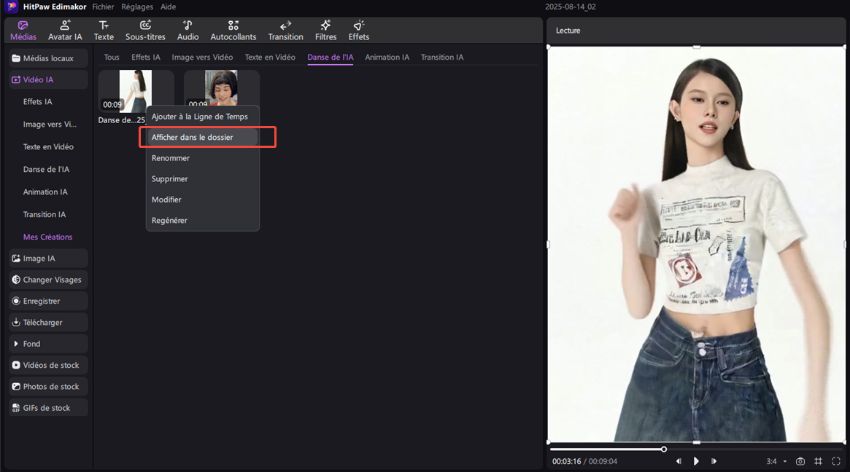
Task: Step back one frame in preview
Action: pyautogui.click(x=678, y=461)
